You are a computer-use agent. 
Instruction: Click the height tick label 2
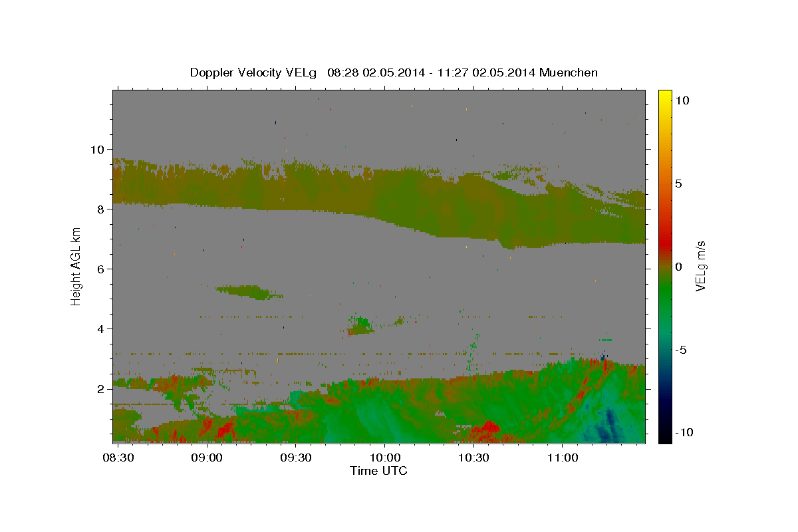click(100, 388)
